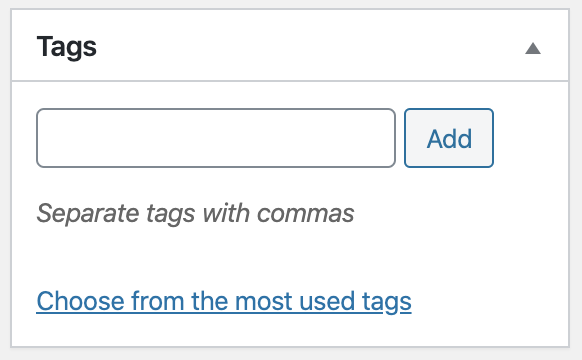Click the gray disclosure triangle beside Tags
Screen dimensions: 582x360
pyautogui.click(x=533, y=48)
